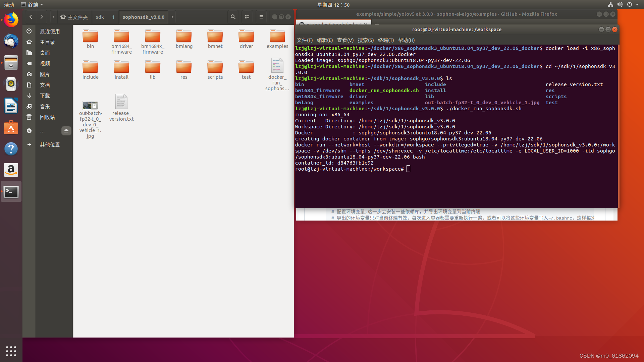Open terminal 编辑(E) menu
This screenshot has width=644, height=362.
click(x=325, y=40)
